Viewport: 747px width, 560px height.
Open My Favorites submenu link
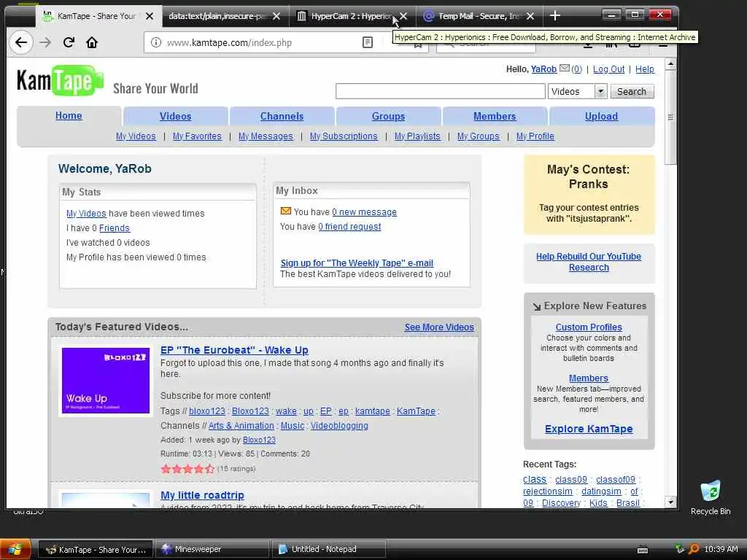coord(197,136)
